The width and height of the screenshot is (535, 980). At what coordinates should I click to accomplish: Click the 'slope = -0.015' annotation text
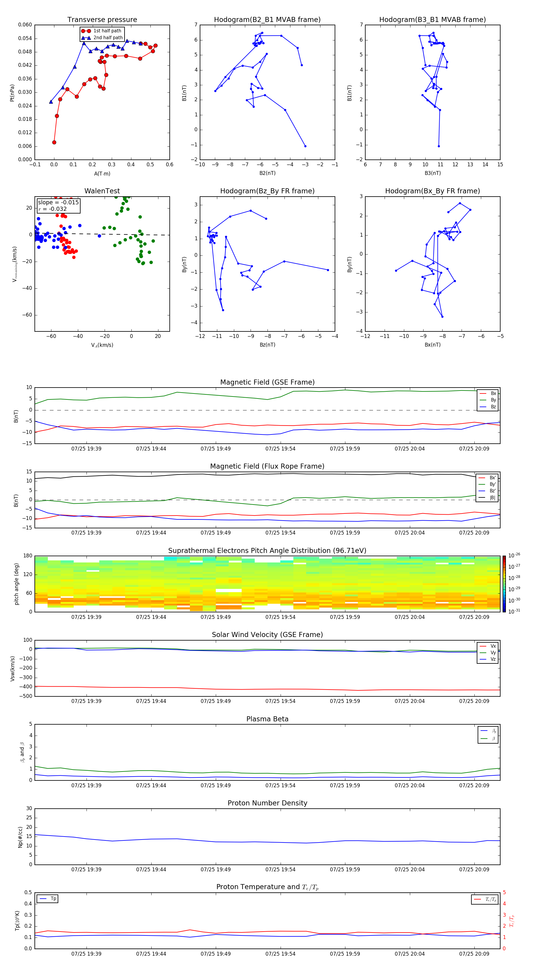tap(58, 203)
